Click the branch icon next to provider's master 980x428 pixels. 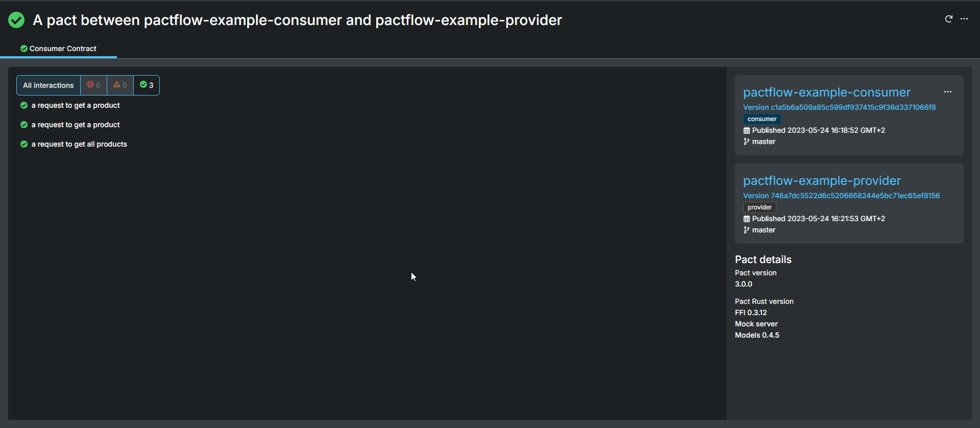pos(747,230)
